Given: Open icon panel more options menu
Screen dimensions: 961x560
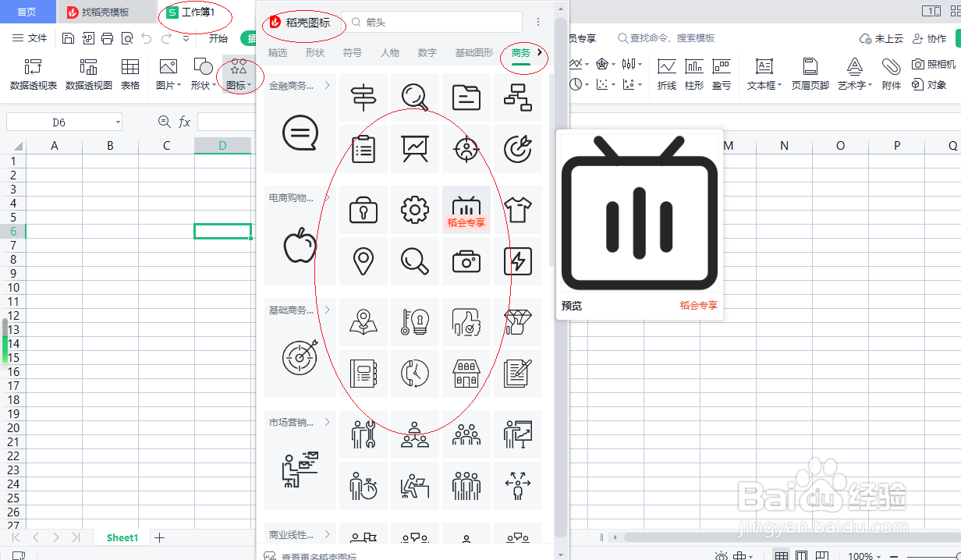Looking at the screenshot, I should 538,22.
